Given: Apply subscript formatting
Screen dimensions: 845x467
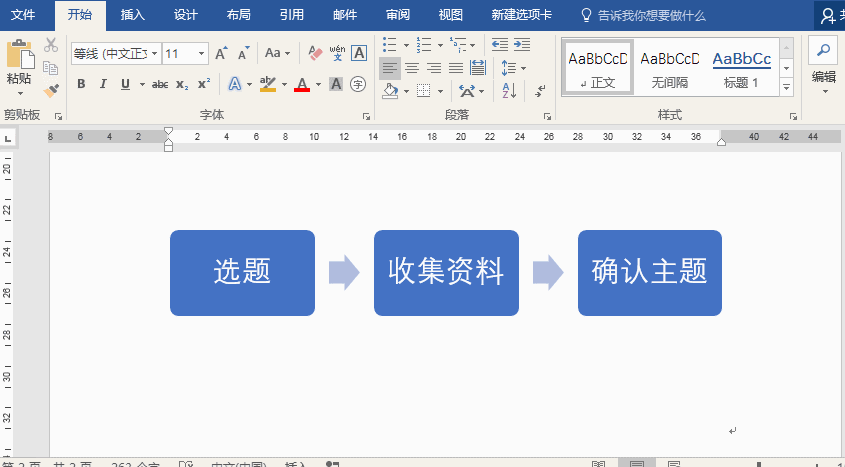Looking at the screenshot, I should pos(182,85).
